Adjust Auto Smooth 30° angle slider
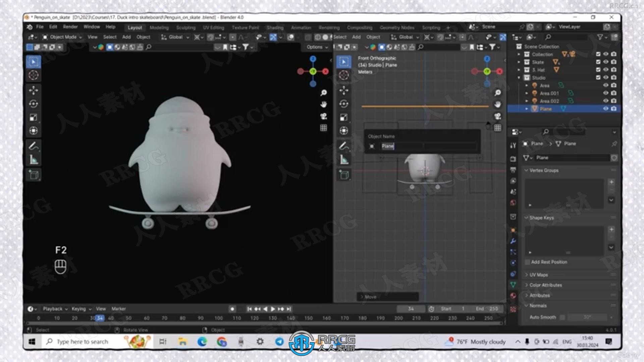644x362 pixels. pos(587,317)
